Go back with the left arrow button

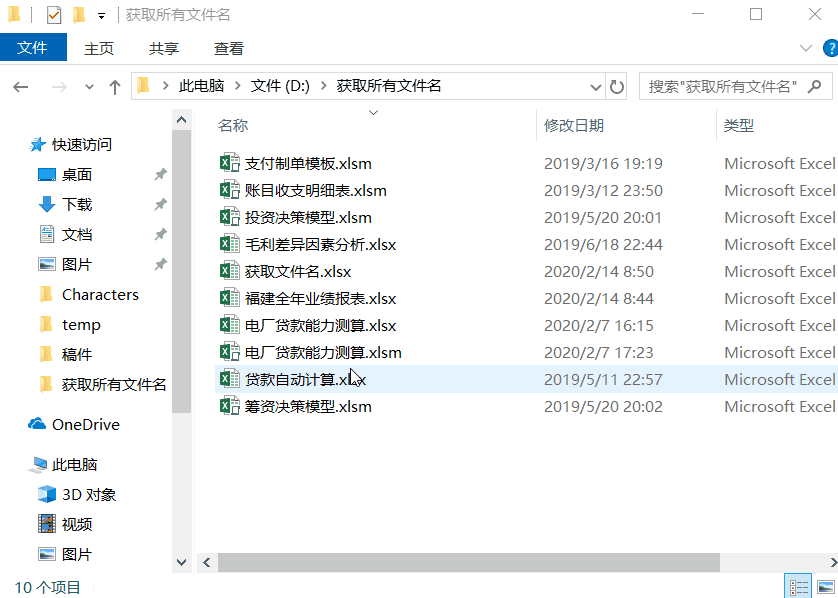(x=21, y=87)
